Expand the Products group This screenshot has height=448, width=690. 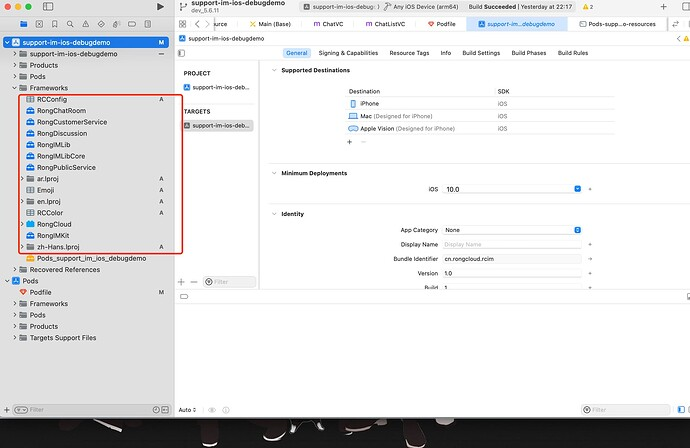(x=15, y=65)
